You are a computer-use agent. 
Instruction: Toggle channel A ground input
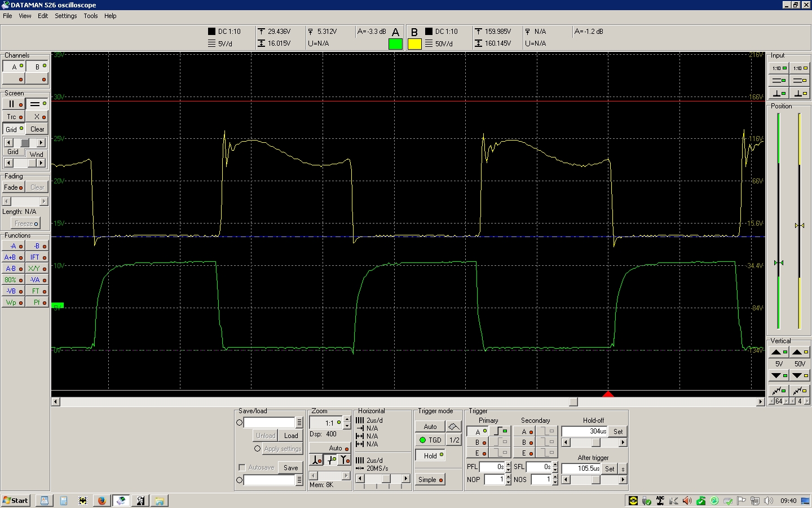pyautogui.click(x=779, y=93)
